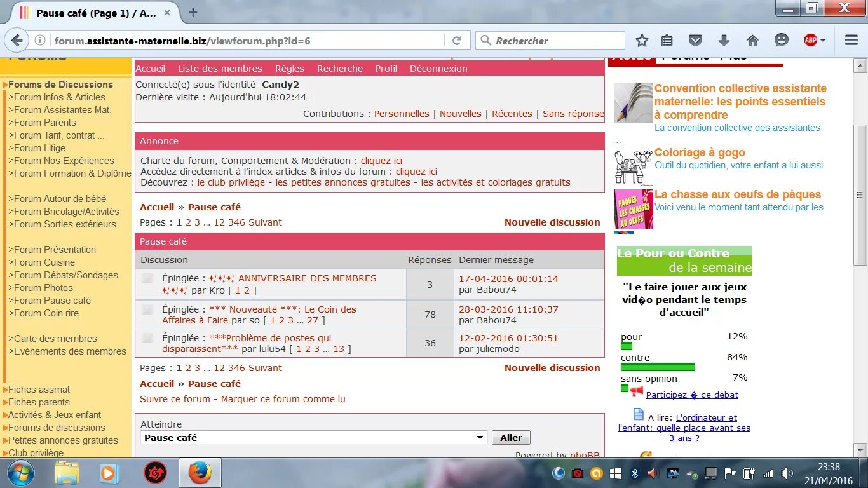This screenshot has height=488, width=868.
Task: Click the URL address bar
Action: (248, 41)
